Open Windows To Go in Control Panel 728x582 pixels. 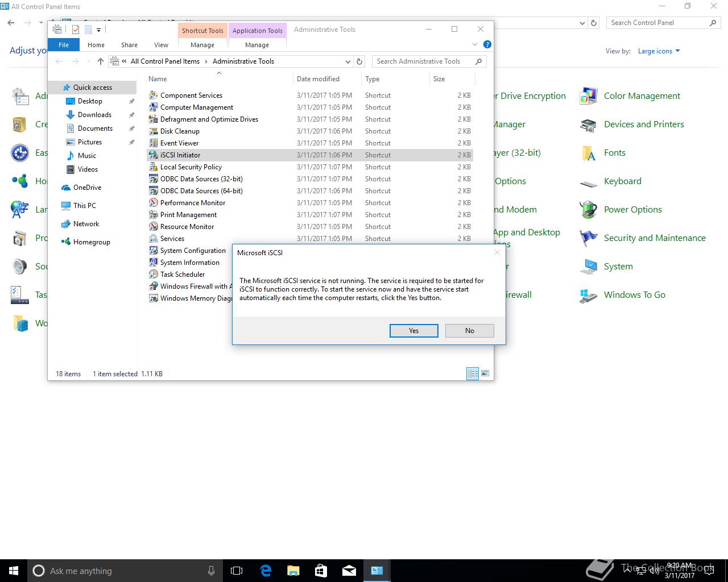pyautogui.click(x=623, y=295)
